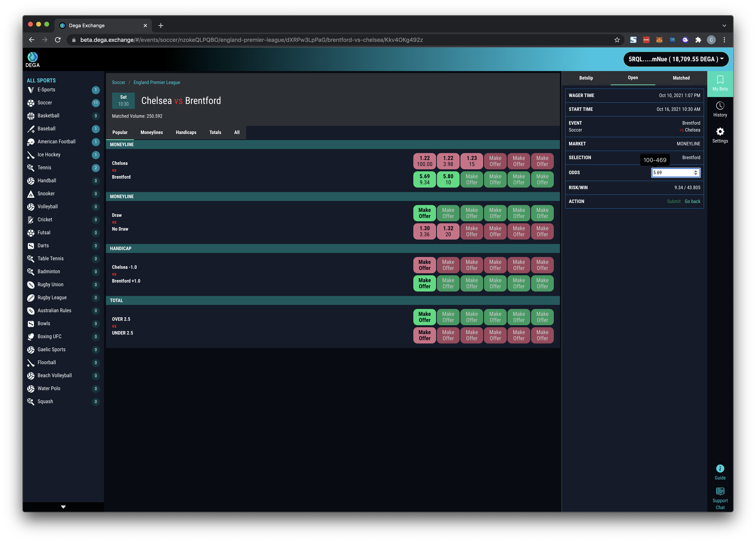Open the wallet account dropdown
Image resolution: width=756 pixels, height=542 pixels.
click(676, 59)
